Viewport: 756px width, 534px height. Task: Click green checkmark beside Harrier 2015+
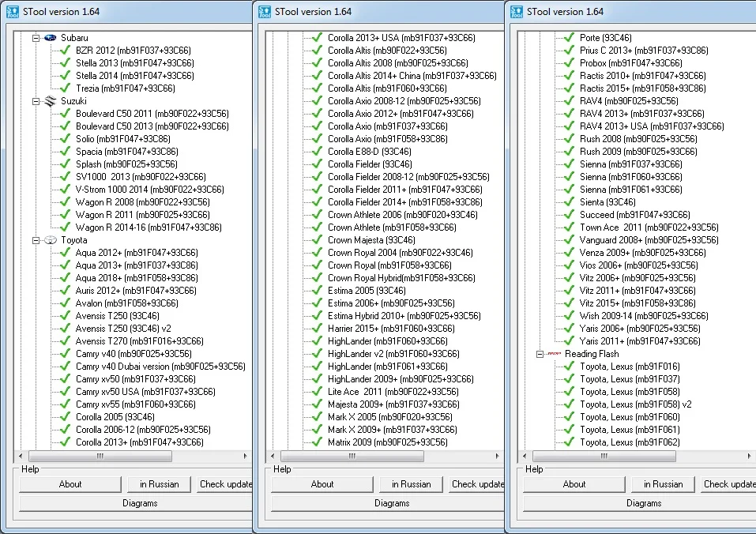click(x=317, y=328)
